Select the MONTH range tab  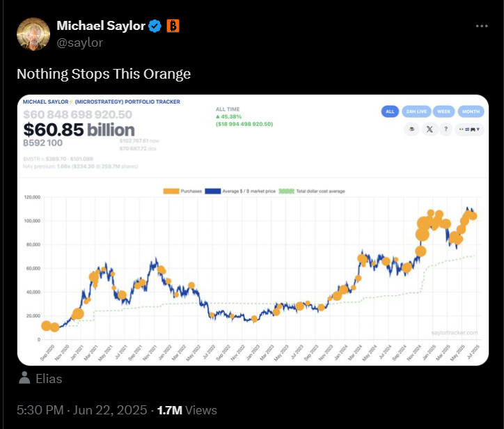click(x=471, y=111)
